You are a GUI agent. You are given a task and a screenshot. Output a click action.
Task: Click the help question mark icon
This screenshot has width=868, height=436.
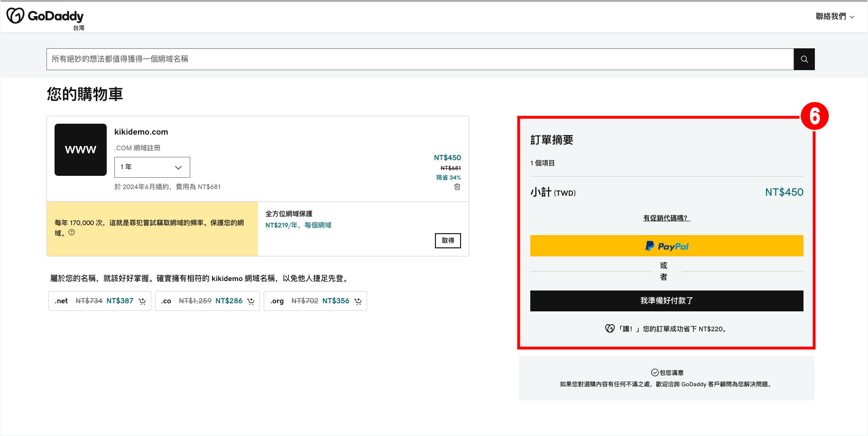[72, 233]
